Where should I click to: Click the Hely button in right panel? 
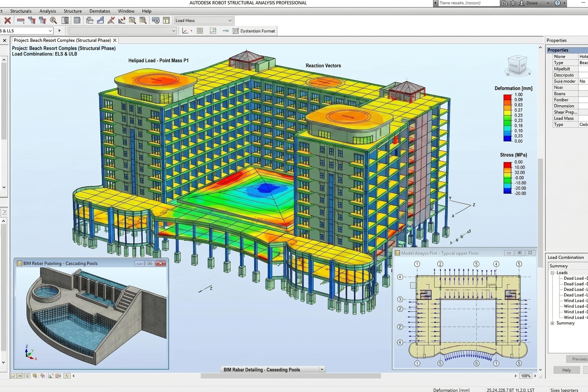click(566, 370)
